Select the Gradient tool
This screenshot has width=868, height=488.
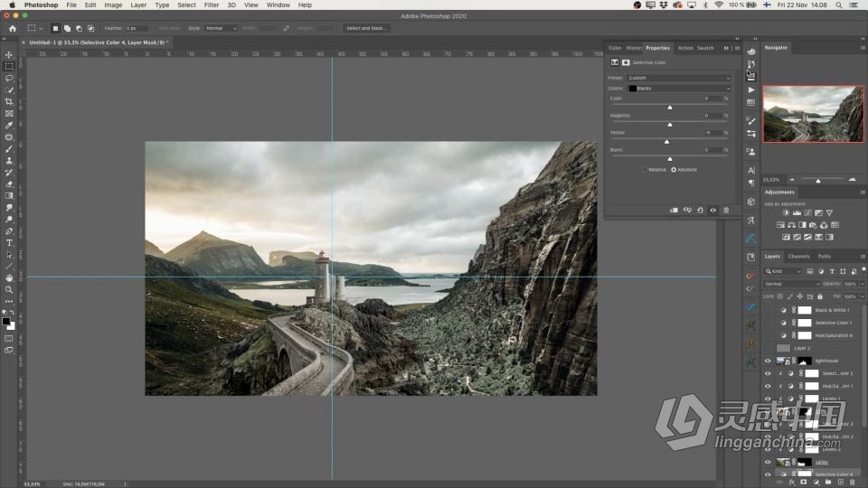point(9,196)
